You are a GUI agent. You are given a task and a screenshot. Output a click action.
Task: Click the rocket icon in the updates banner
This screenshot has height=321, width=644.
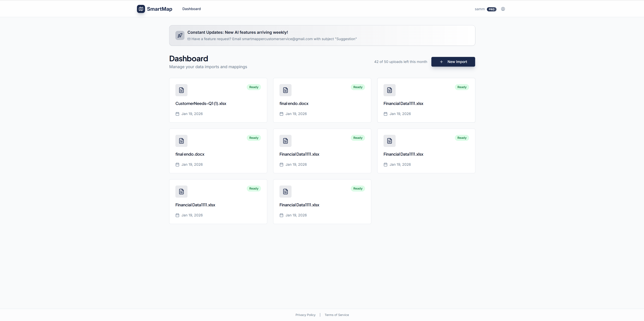tap(180, 35)
